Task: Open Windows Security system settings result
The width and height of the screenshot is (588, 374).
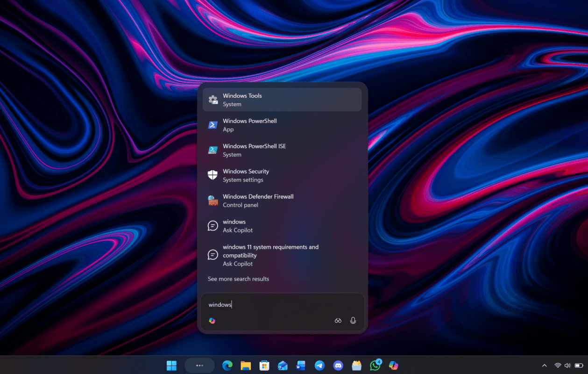Action: [x=282, y=175]
